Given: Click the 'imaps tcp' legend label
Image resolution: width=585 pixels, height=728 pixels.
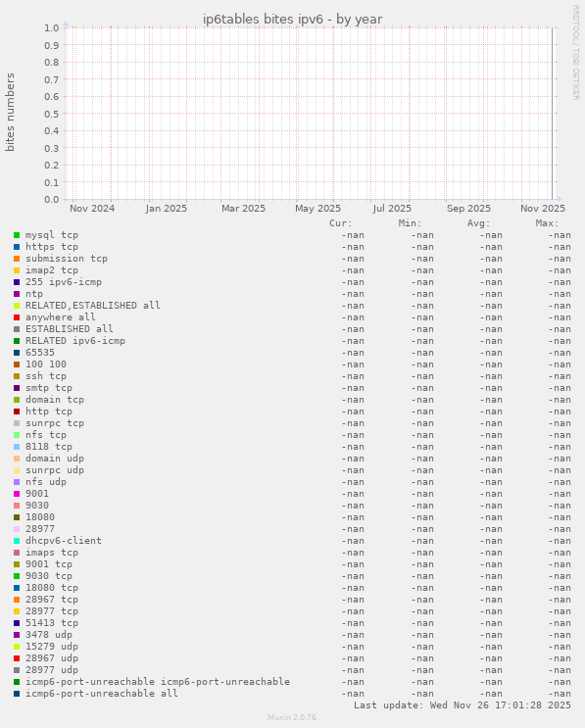Looking at the screenshot, I should [x=52, y=553].
